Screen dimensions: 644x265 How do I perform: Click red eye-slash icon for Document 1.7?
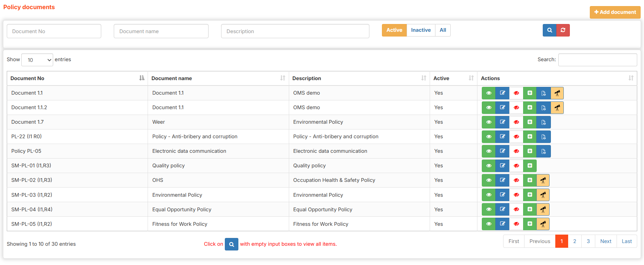(x=516, y=122)
